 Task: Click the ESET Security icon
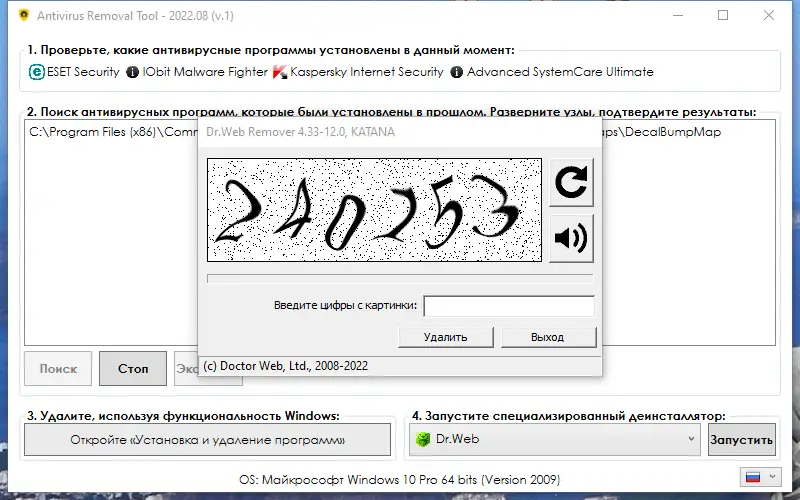[x=36, y=72]
